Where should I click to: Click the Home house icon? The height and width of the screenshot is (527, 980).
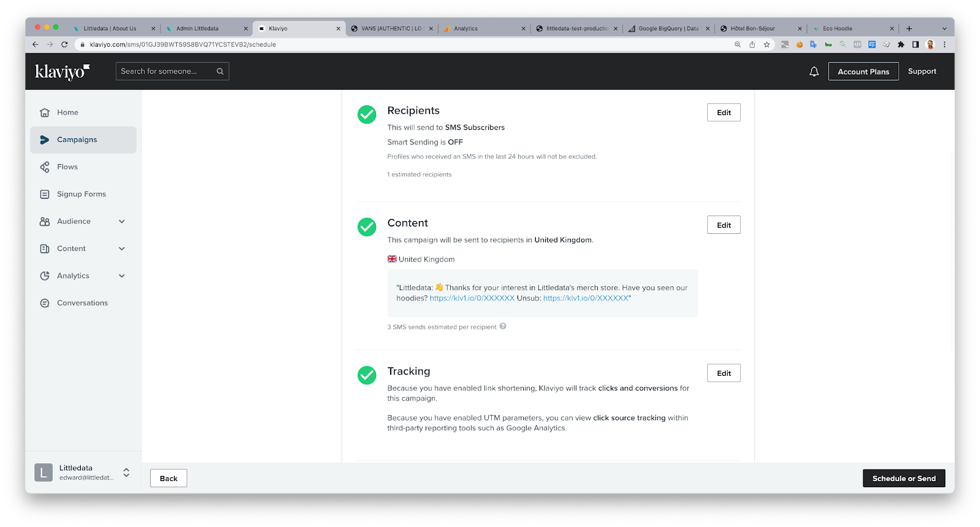coord(45,113)
